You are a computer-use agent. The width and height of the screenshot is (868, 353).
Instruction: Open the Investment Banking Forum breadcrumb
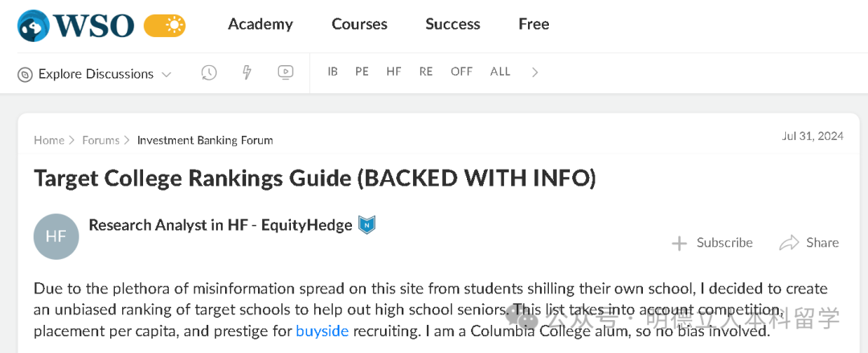(205, 140)
